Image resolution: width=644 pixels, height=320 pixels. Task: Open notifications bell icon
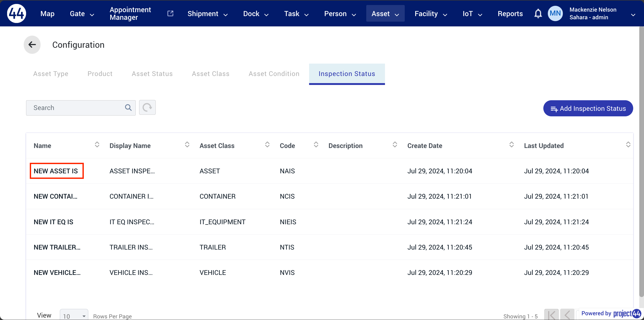point(538,13)
